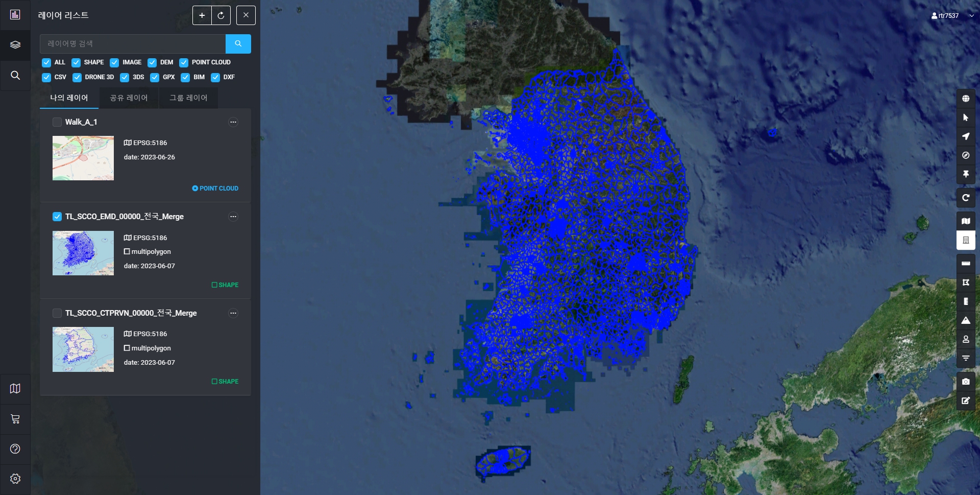980x495 pixels.
Task: Click the layer name search field
Action: click(x=133, y=44)
